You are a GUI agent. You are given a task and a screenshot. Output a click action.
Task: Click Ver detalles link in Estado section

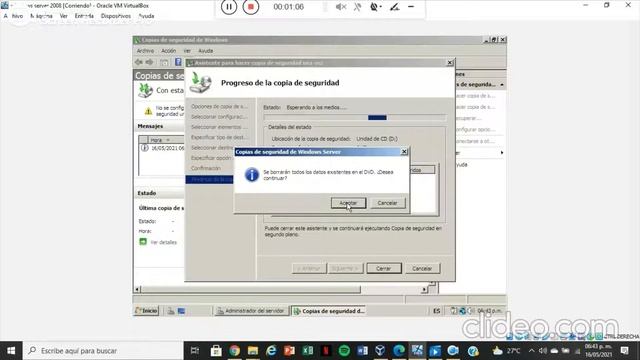(x=164, y=242)
